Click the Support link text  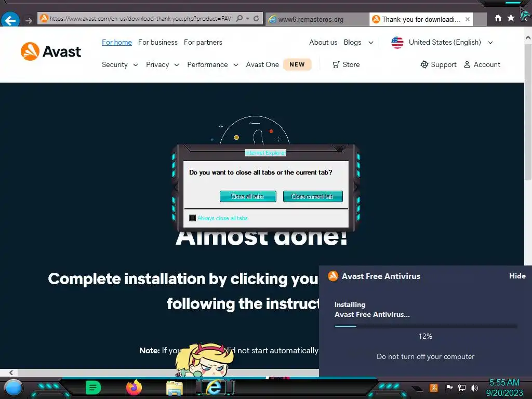[x=444, y=64]
